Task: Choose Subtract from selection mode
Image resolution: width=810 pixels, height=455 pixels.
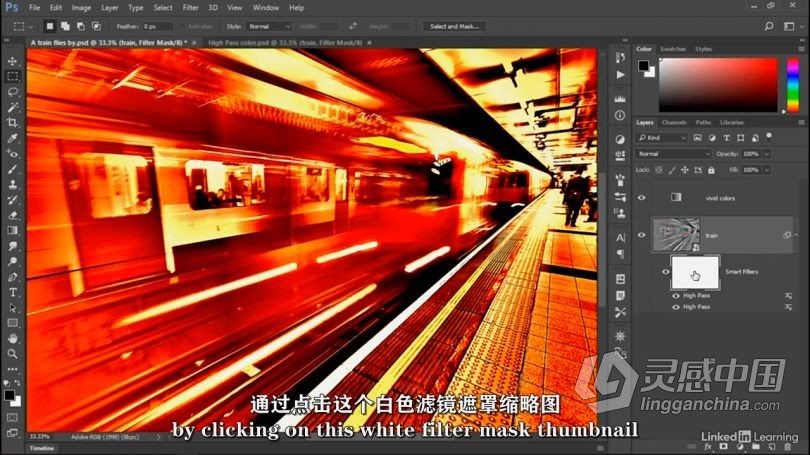Action: click(x=81, y=26)
